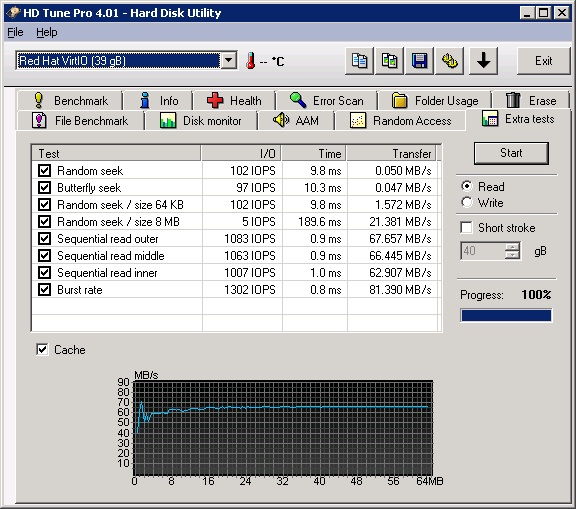The image size is (576, 509).
Task: Click the 100% progress text
Action: pos(536,295)
